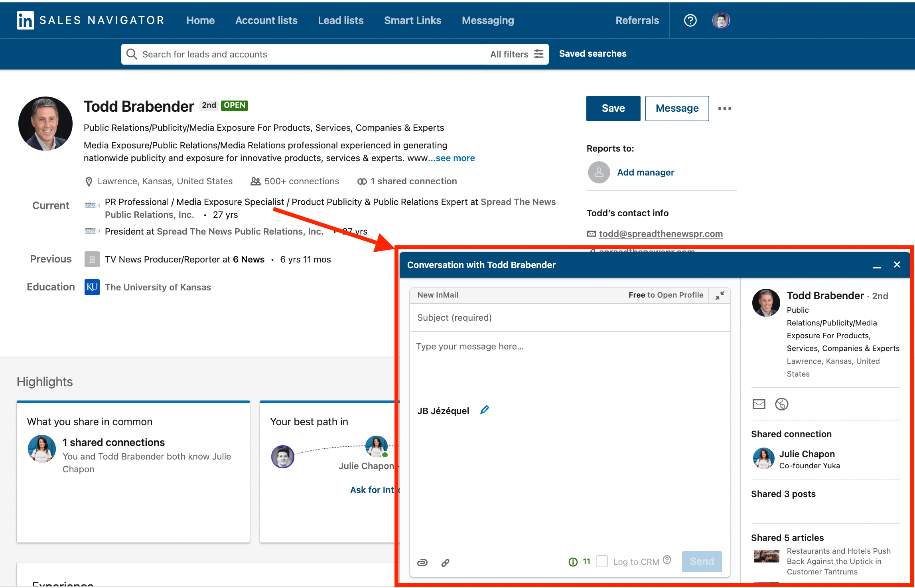This screenshot has height=588, width=915.
Task: Click the University of Kansas KU logo
Action: [x=92, y=287]
